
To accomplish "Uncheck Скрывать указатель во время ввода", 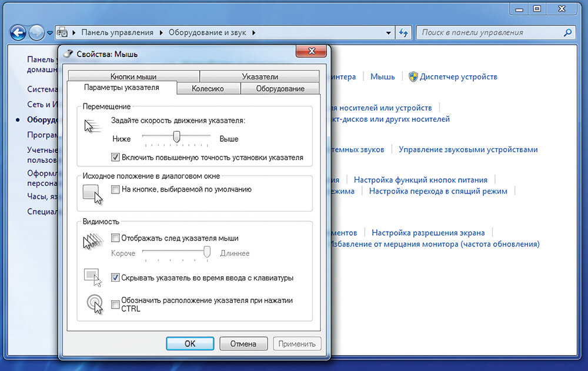I will 115,278.
